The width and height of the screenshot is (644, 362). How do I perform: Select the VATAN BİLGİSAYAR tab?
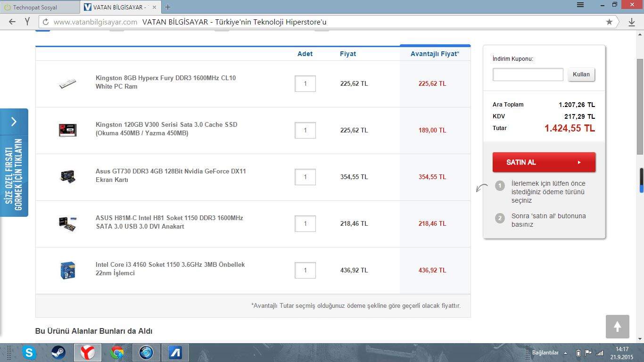121,7
